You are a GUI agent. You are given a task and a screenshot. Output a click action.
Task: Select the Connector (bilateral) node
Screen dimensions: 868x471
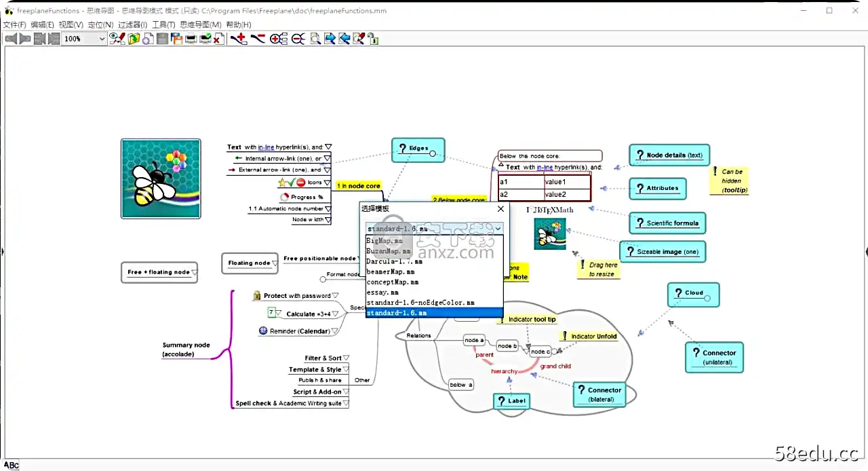pyautogui.click(x=599, y=394)
